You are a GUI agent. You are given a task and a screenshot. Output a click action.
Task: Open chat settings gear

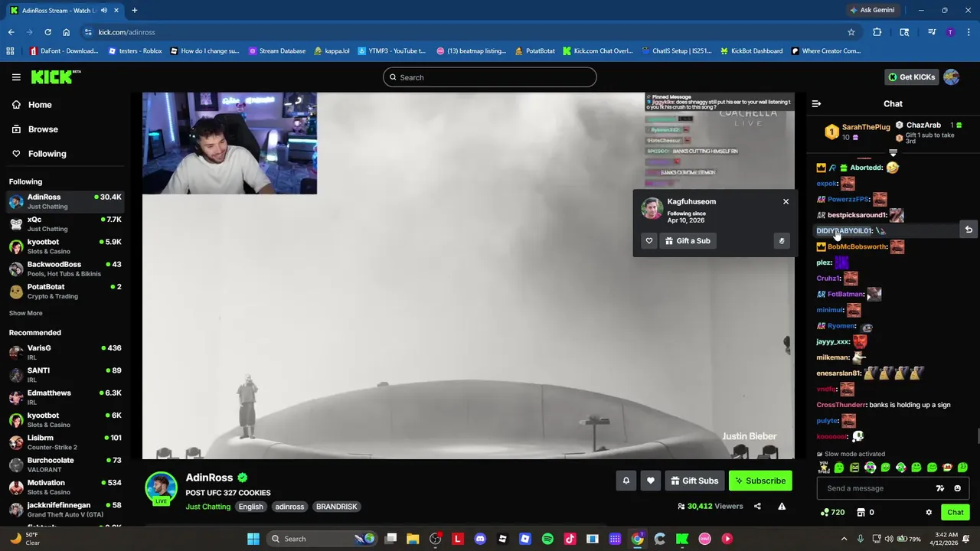click(929, 512)
